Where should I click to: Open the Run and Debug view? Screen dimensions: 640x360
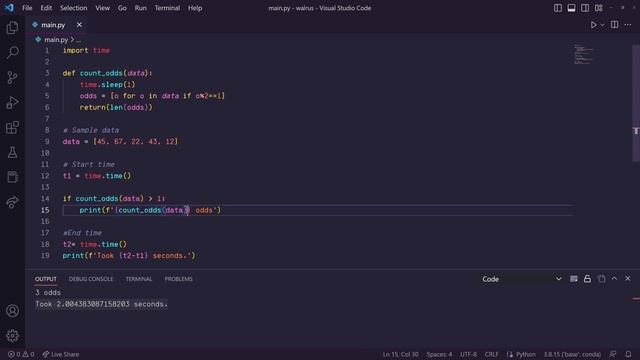pyautogui.click(x=12, y=102)
